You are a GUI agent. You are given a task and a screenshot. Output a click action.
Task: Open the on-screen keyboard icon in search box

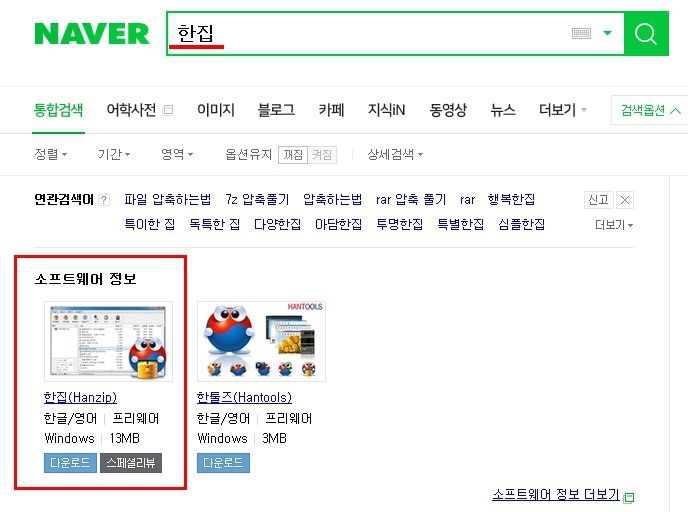[x=581, y=33]
